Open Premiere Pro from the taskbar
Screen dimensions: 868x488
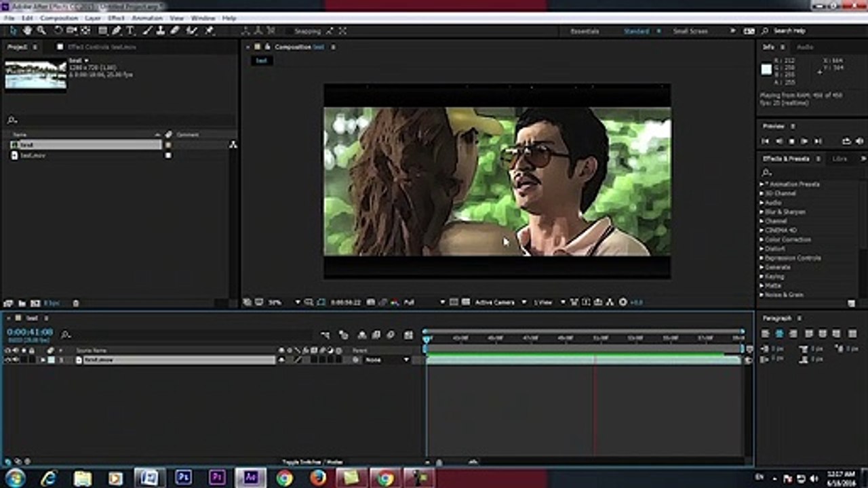[x=217, y=478]
